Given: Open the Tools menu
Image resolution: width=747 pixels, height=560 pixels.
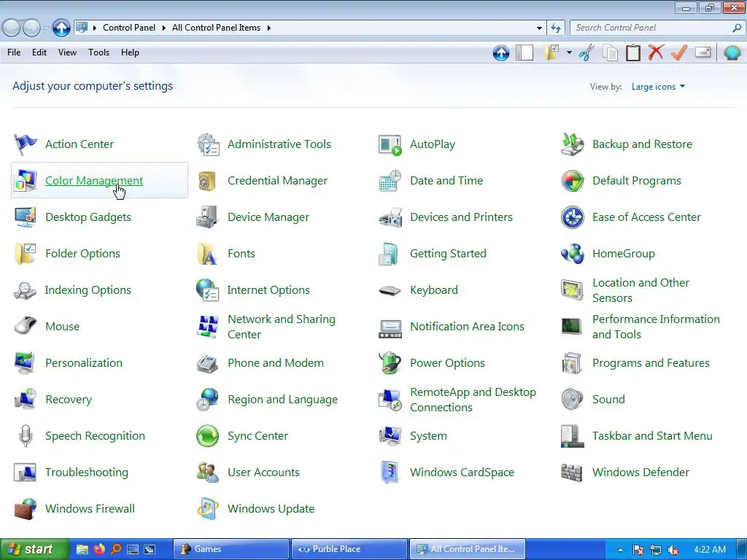Looking at the screenshot, I should click(98, 52).
